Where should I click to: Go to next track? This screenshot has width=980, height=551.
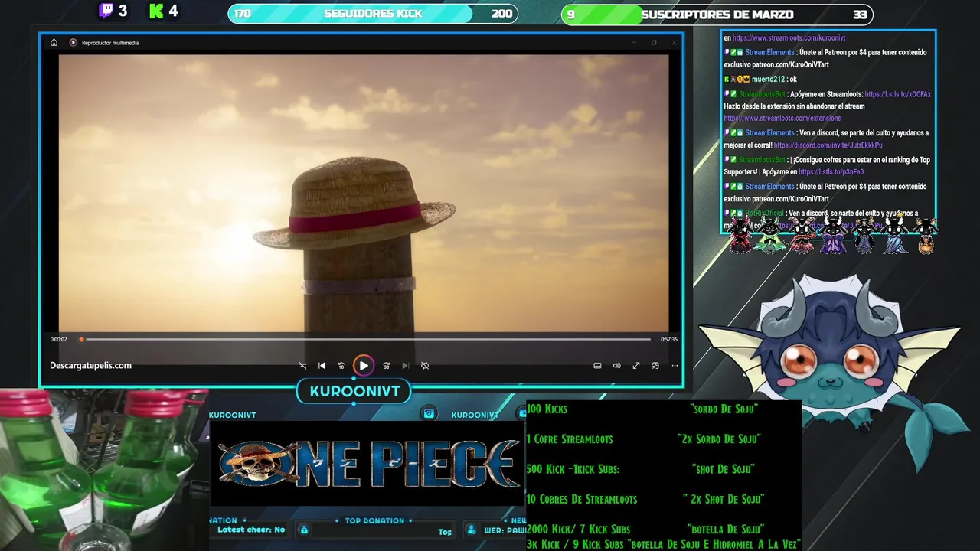tap(406, 366)
